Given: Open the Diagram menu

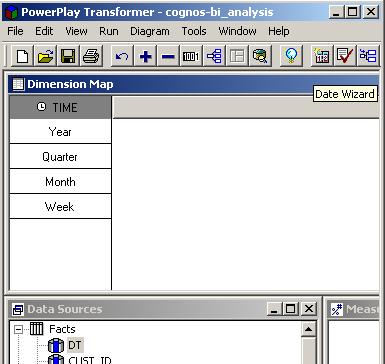Looking at the screenshot, I should [150, 31].
